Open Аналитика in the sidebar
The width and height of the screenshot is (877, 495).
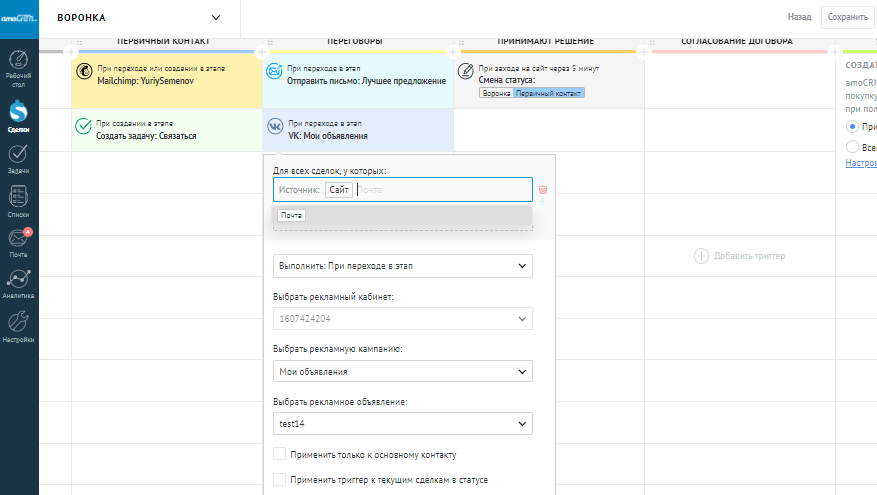tap(18, 284)
